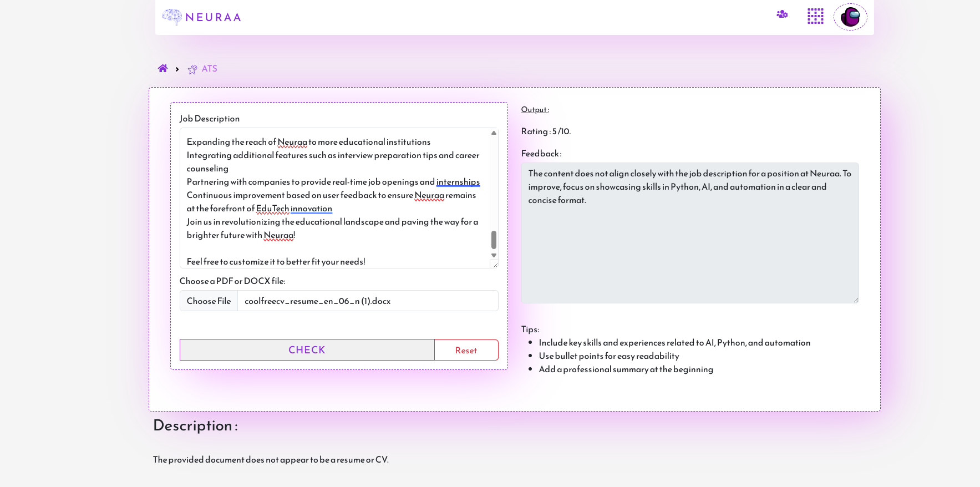Click the tip about AI, Python, and automation skills
Viewport: 980px width, 487px height.
click(674, 343)
